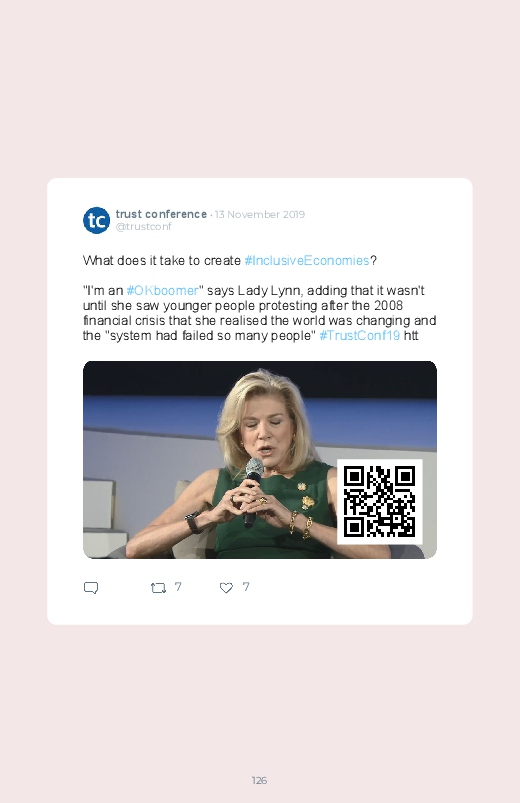Screen dimensions: 520x803
Task: Click the reply speech bubble icon
Action: pos(91,587)
